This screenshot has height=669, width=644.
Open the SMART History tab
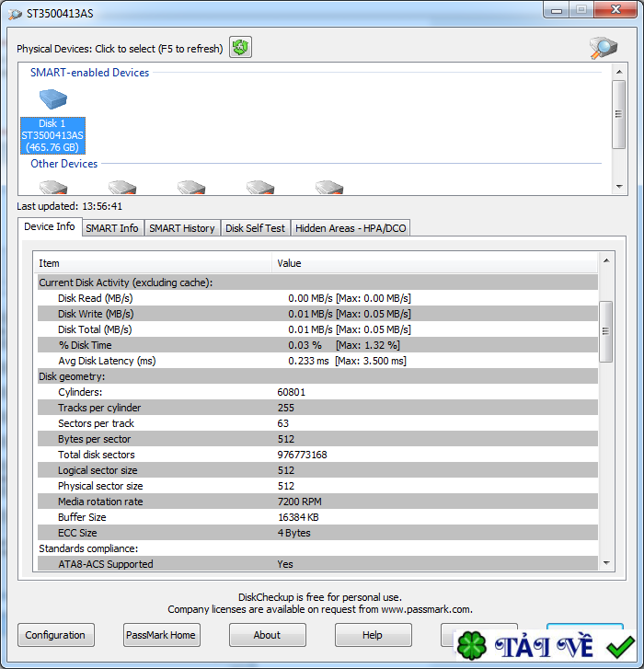click(182, 228)
